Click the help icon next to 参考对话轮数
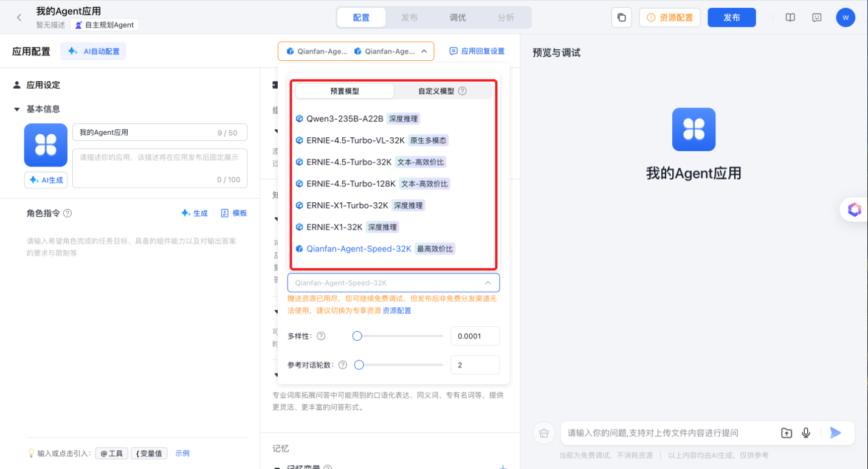This screenshot has height=469, width=868. click(x=343, y=365)
